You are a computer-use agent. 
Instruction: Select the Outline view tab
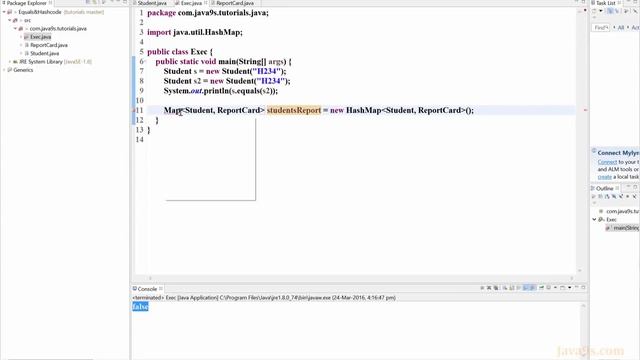tap(604, 189)
